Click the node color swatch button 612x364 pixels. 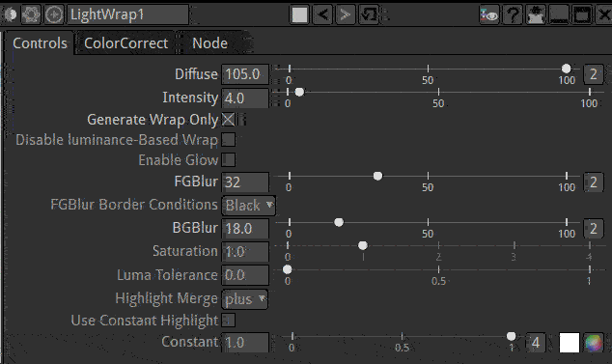click(x=300, y=14)
